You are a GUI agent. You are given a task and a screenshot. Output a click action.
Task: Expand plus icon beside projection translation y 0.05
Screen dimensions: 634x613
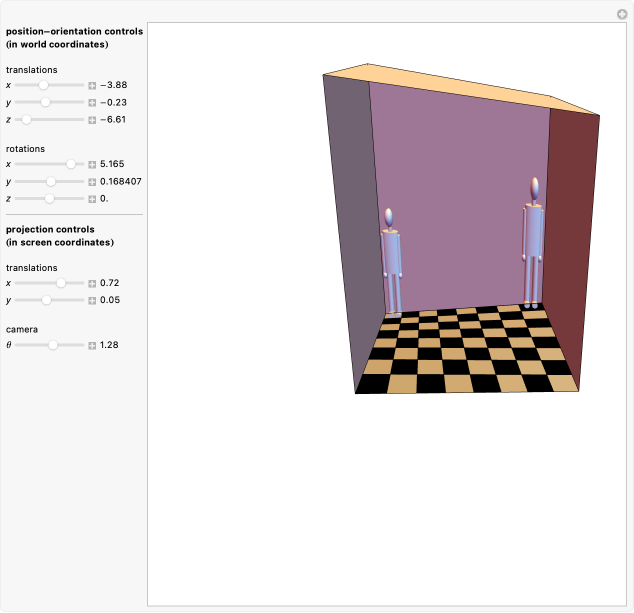(92, 300)
